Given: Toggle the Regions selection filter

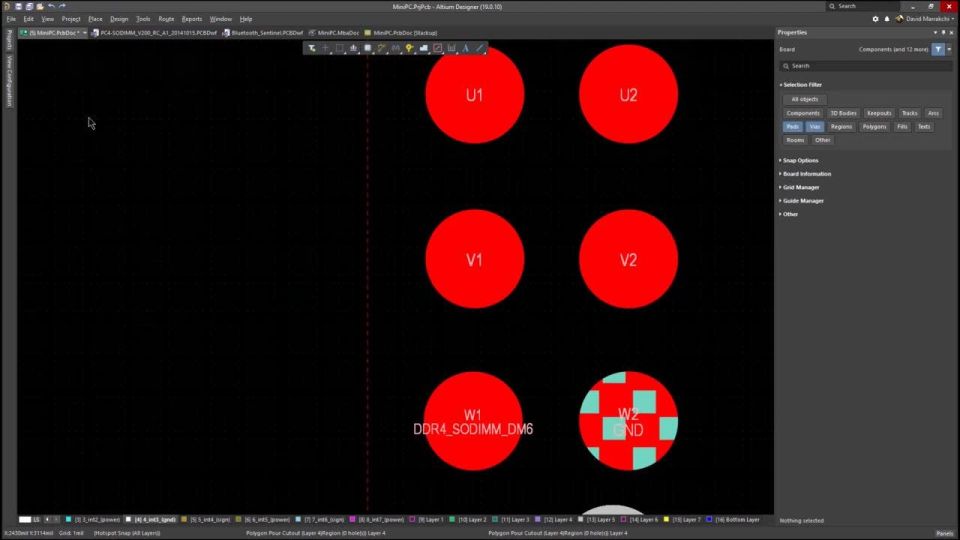Looking at the screenshot, I should (x=841, y=127).
